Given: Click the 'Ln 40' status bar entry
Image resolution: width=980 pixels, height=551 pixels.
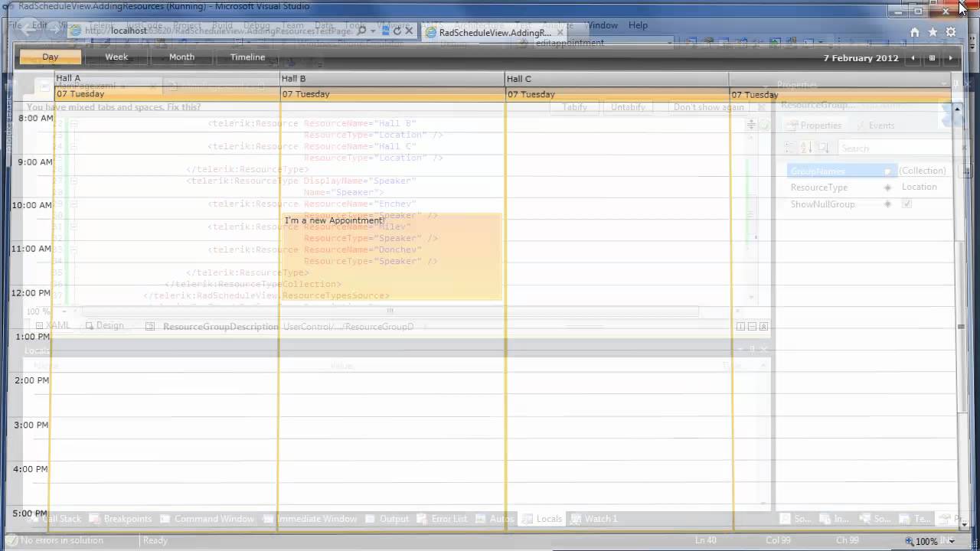Looking at the screenshot, I should pos(705,540).
